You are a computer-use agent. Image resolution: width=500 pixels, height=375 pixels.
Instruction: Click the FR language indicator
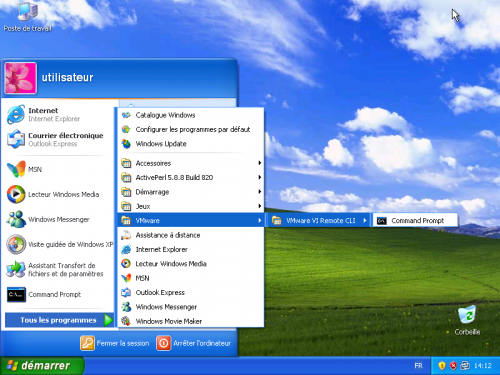tap(418, 366)
